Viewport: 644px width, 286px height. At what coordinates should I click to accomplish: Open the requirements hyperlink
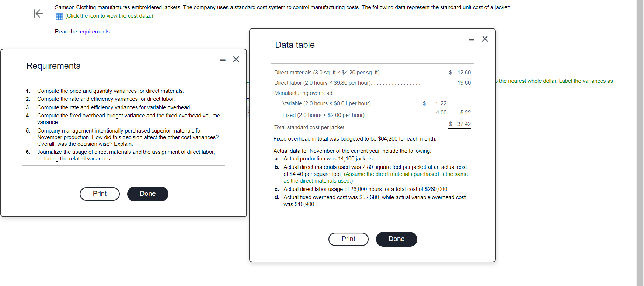point(94,32)
